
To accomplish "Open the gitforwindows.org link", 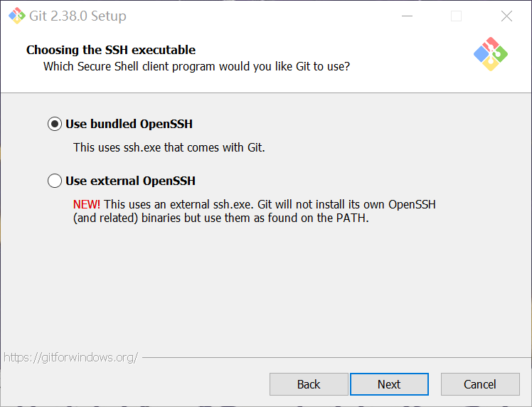I will click(x=71, y=357).
